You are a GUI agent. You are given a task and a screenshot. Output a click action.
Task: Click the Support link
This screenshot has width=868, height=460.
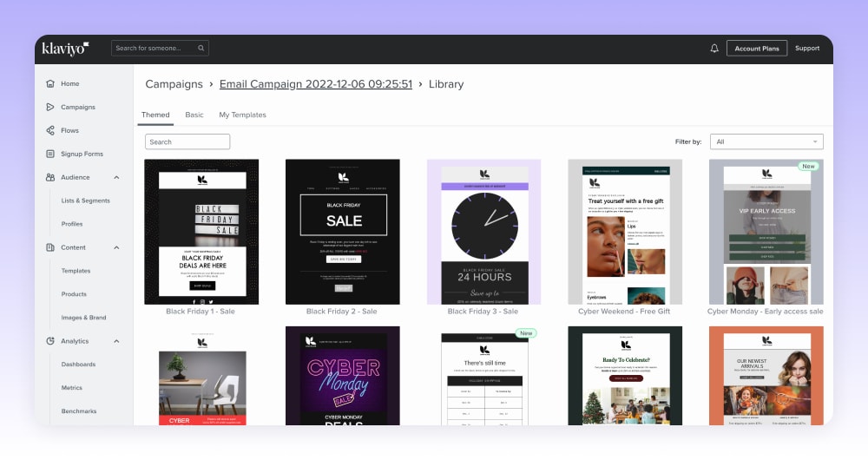coord(807,48)
